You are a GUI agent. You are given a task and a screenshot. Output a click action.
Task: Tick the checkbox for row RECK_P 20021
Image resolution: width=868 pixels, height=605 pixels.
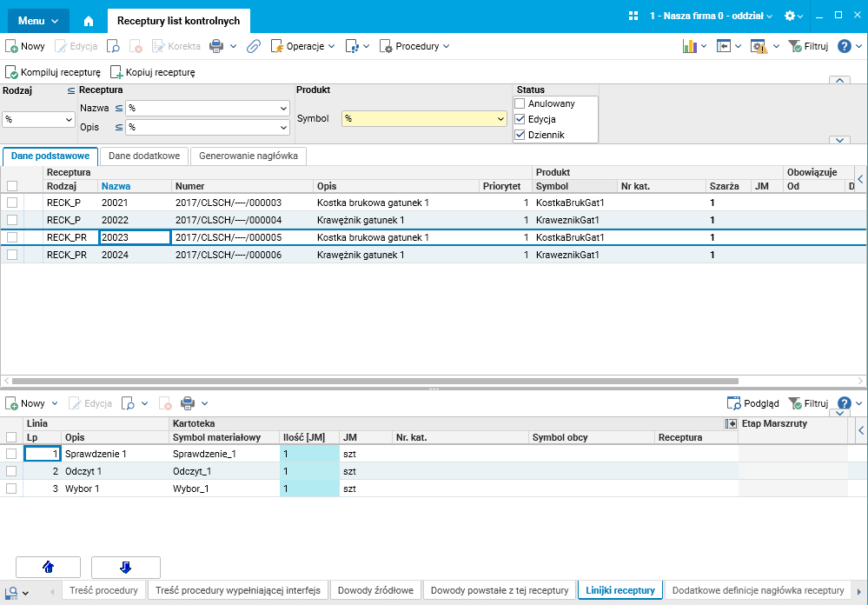[12, 203]
